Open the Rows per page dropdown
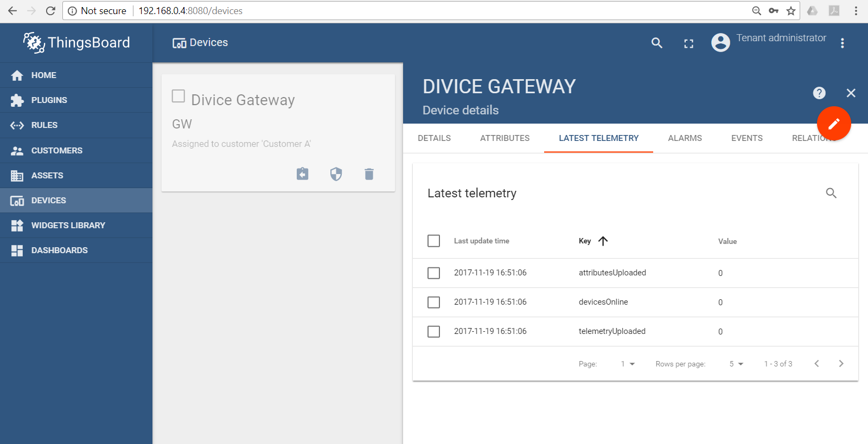Screen dimensions: 868x444 pyautogui.click(x=737, y=364)
